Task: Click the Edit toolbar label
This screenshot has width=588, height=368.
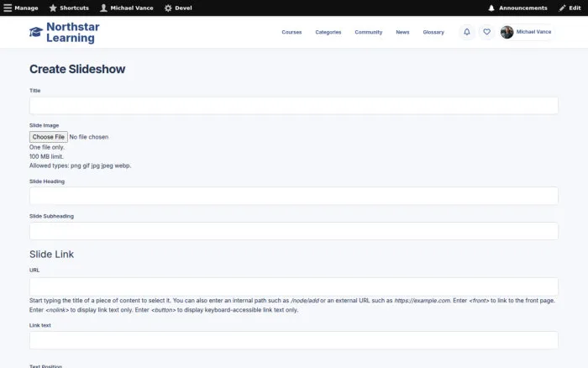Action: pos(575,8)
